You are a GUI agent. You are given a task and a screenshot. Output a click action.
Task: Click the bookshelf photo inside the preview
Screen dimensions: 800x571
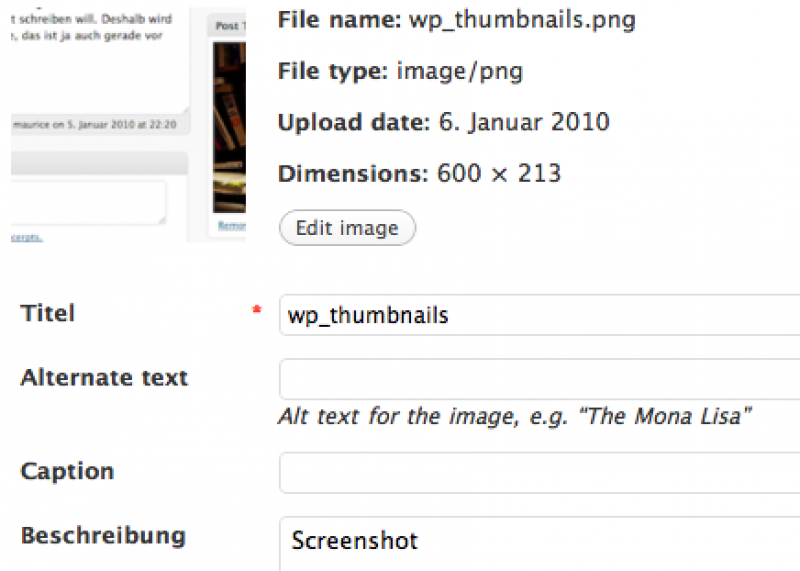pyautogui.click(x=229, y=128)
